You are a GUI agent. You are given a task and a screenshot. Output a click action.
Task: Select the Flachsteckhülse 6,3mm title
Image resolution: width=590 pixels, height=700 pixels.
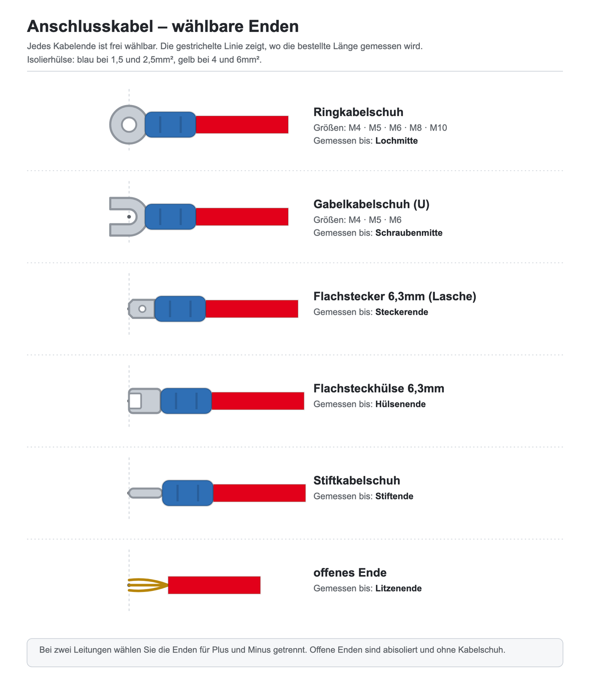click(x=379, y=388)
